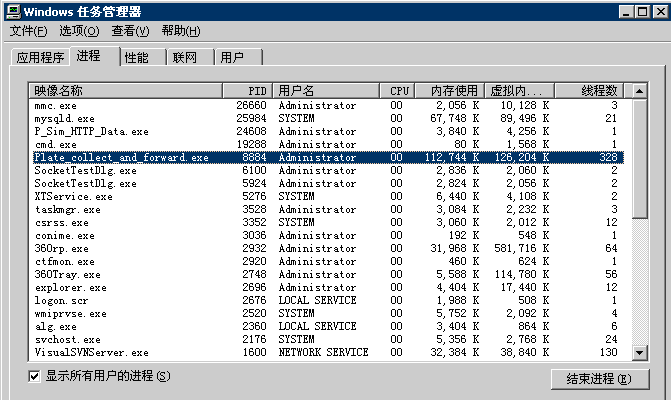The image size is (671, 400).
Task: Click virtual memory value 581,716 K
Action: (x=522, y=248)
